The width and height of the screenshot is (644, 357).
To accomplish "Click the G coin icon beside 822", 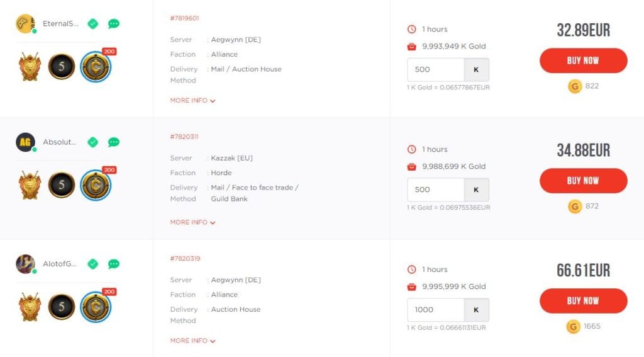I will [575, 86].
